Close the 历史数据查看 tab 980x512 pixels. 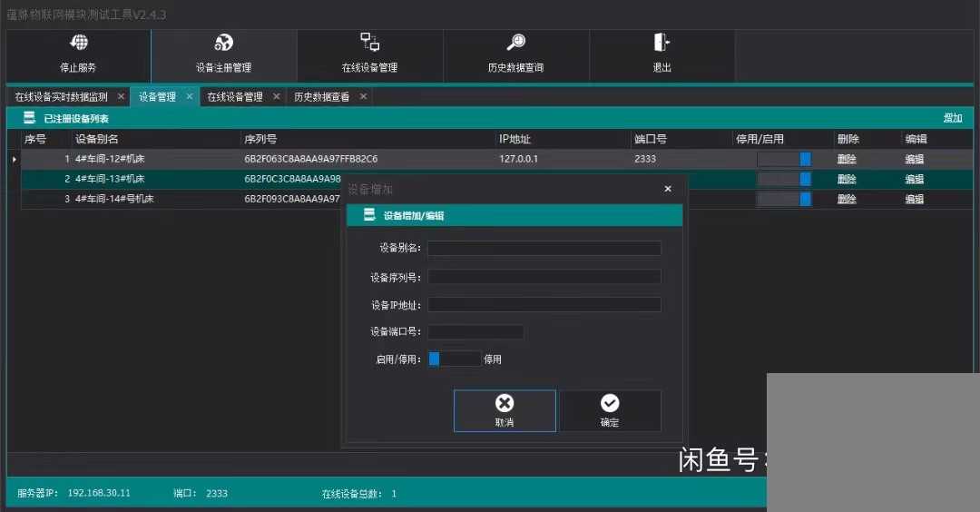(363, 96)
